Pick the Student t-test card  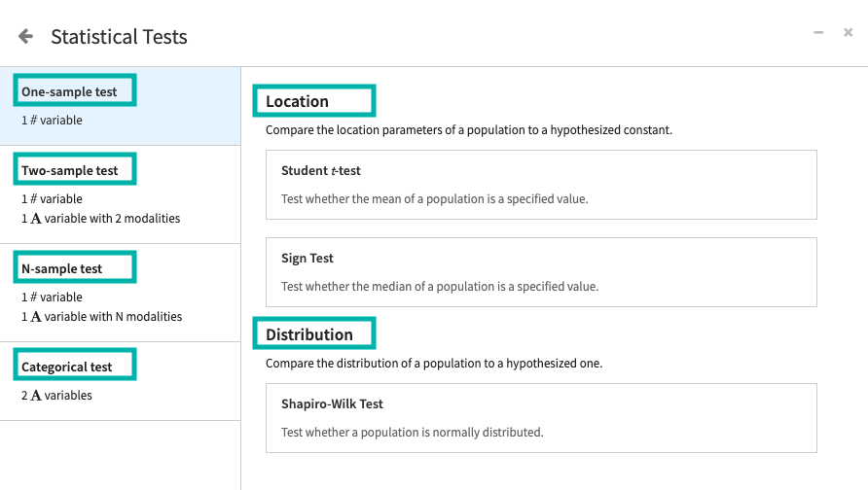click(541, 185)
